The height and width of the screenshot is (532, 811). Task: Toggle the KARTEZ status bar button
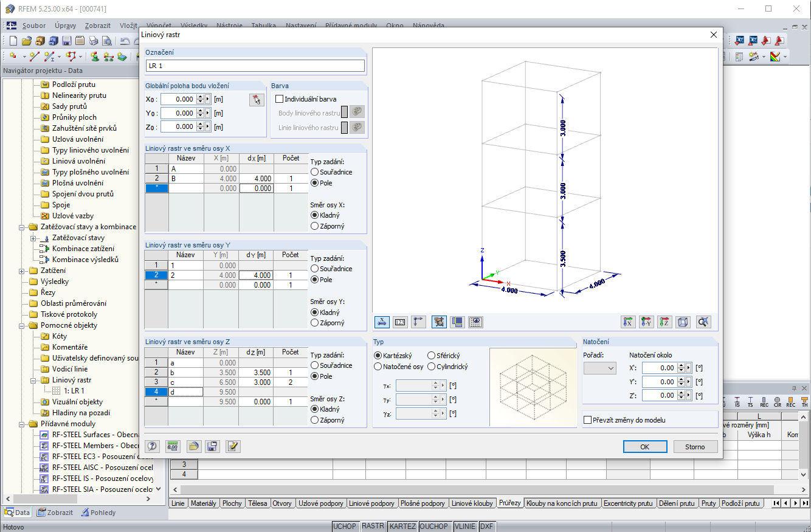(402, 527)
